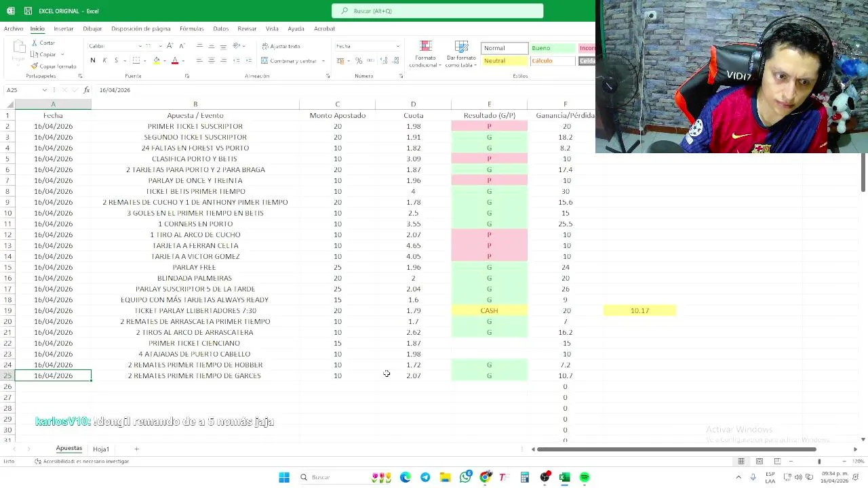Switch to the Vista ribbon tab

pyautogui.click(x=272, y=28)
